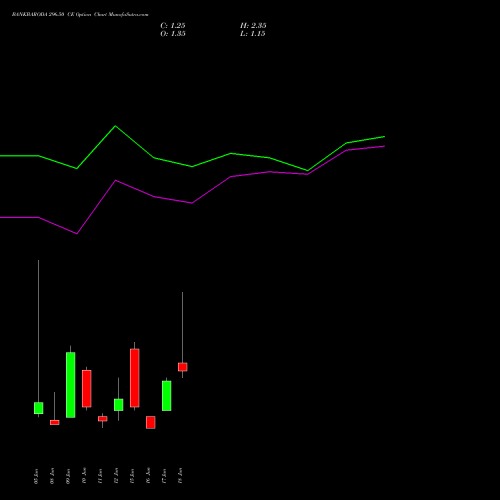Viewport: 500px width, 500px height.
Task: Click the BANKBARODA CE Option chart title
Action: [80, 14]
